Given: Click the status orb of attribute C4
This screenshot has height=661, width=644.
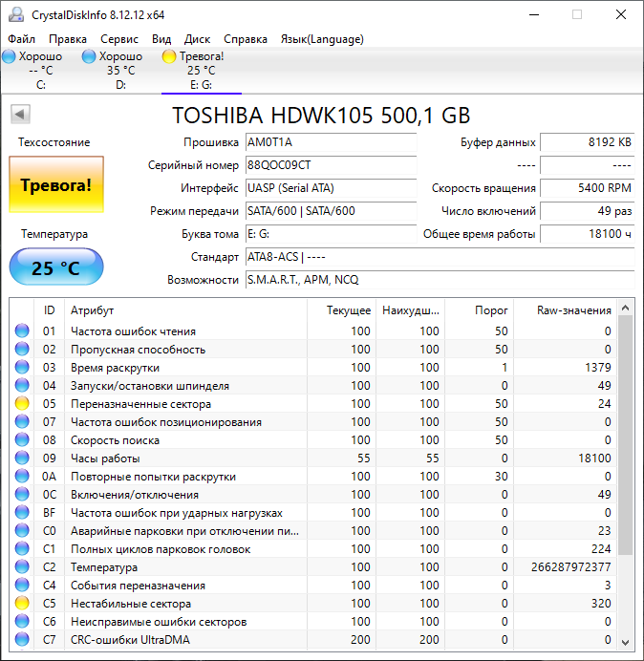Looking at the screenshot, I should (22, 585).
